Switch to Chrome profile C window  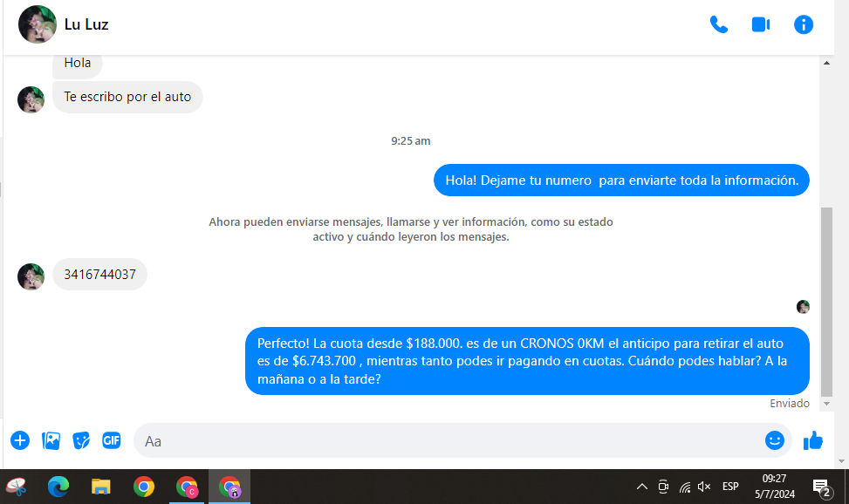pyautogui.click(x=187, y=487)
